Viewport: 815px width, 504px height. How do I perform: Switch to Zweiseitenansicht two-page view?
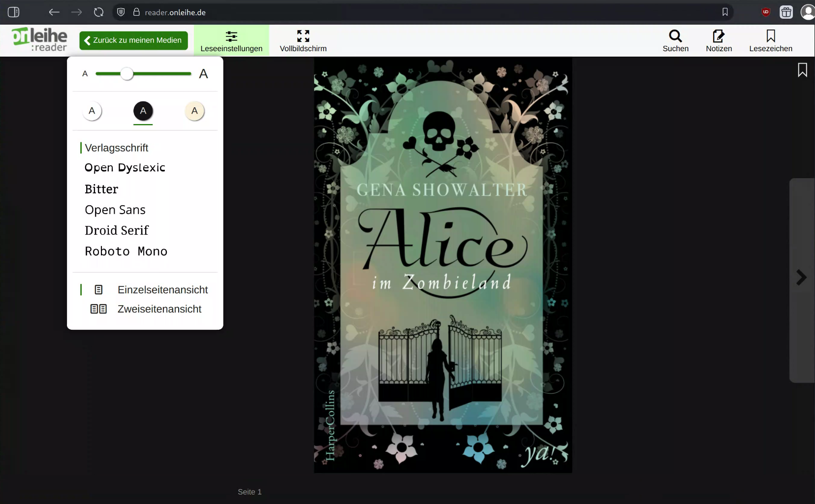tap(159, 309)
